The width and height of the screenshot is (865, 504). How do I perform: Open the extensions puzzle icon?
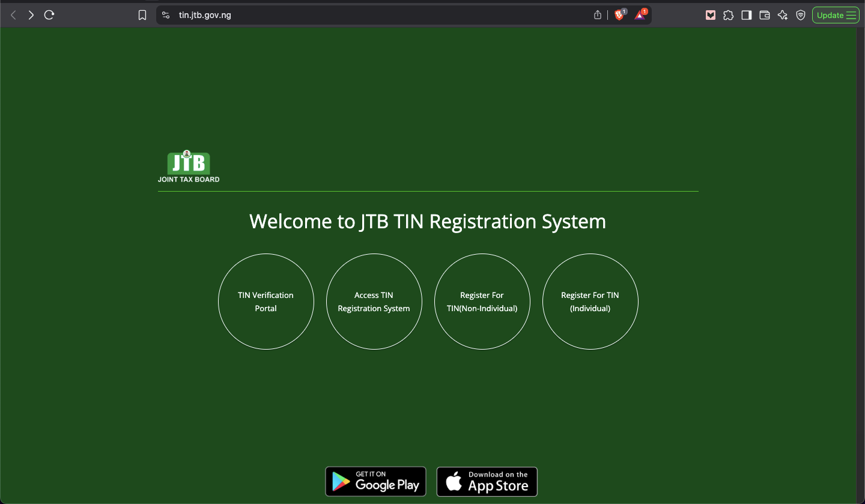[728, 15]
